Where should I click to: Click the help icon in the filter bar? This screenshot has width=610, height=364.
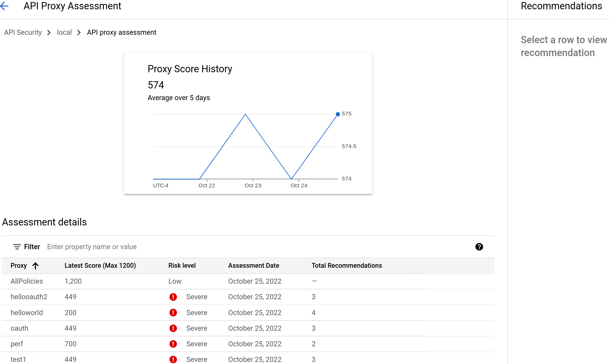(x=479, y=247)
